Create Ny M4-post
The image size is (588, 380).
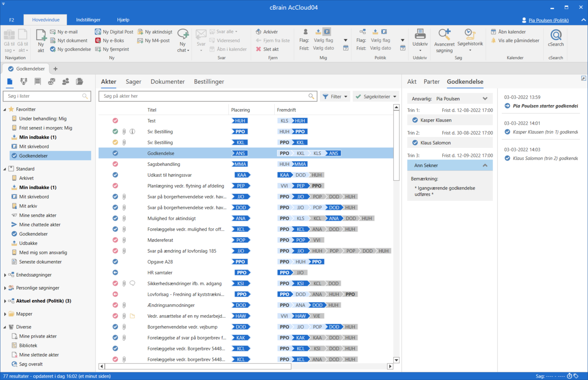pyautogui.click(x=153, y=40)
